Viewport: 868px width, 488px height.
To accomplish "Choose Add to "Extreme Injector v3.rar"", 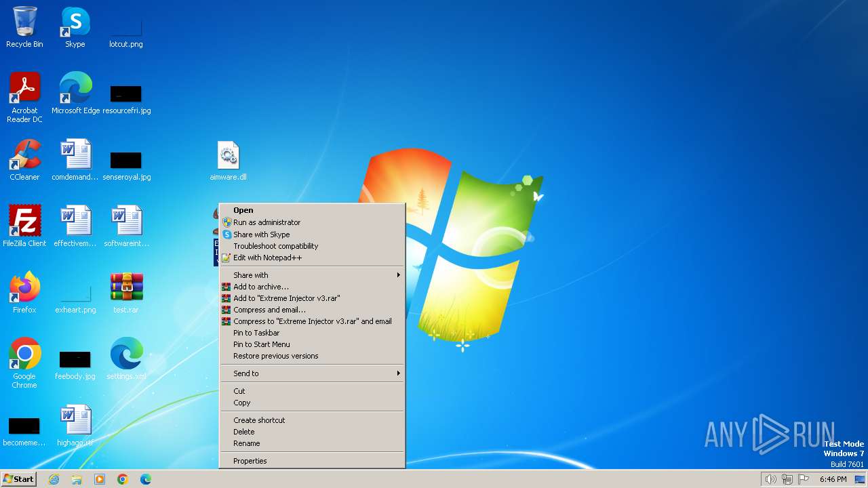I will (x=312, y=298).
